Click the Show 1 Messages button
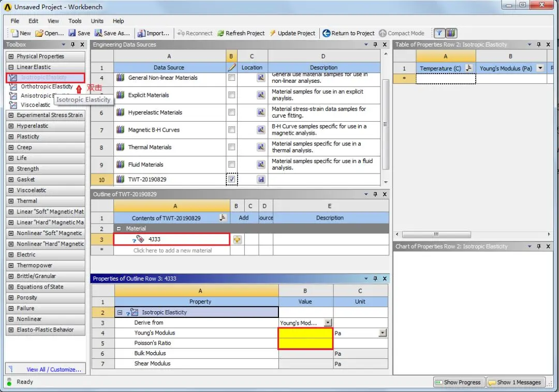This screenshot has height=392, width=559. coord(516,382)
